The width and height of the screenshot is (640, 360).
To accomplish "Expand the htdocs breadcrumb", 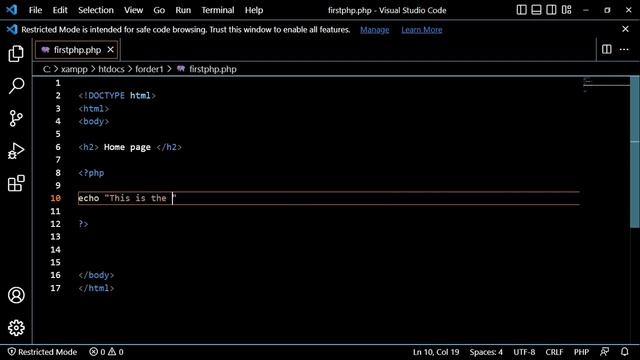I will point(111,69).
